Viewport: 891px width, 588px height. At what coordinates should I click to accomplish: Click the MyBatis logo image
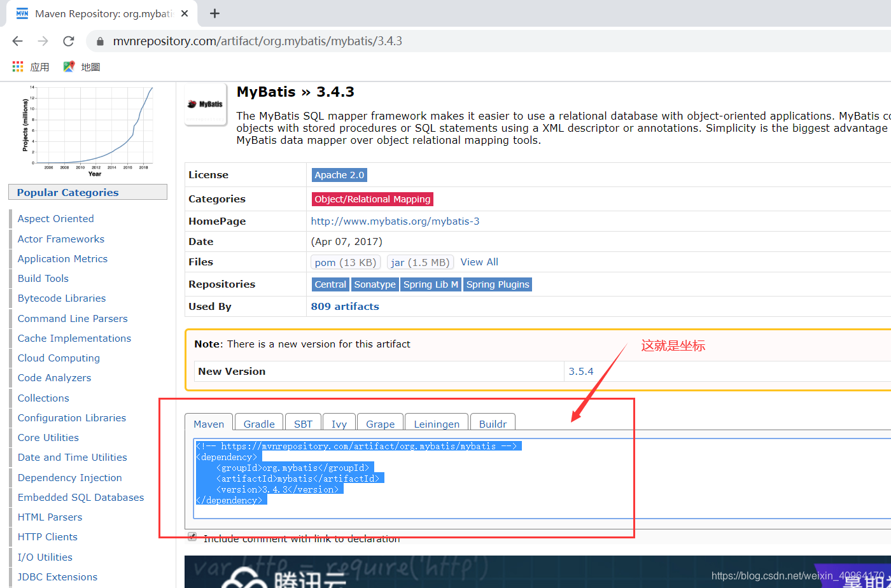click(x=206, y=104)
